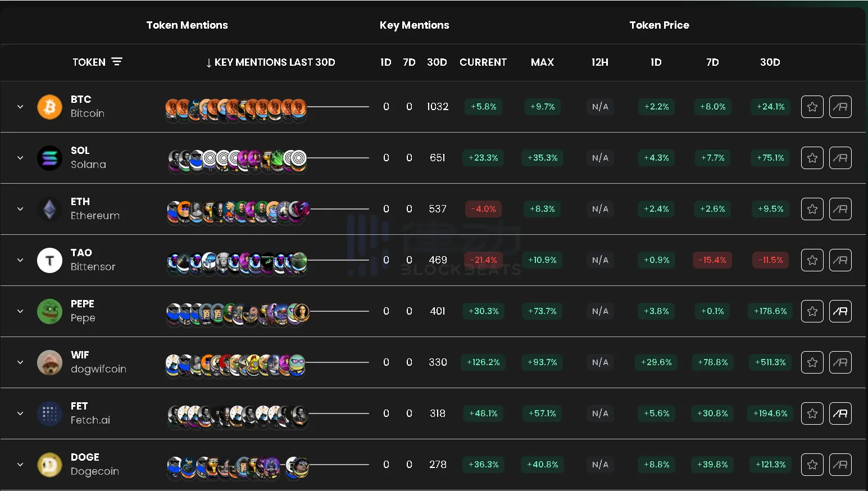Click the SOL key mentions timeline line

338,158
